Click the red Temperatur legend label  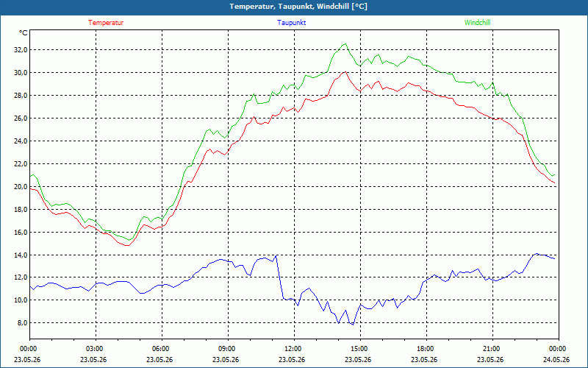[x=106, y=23]
